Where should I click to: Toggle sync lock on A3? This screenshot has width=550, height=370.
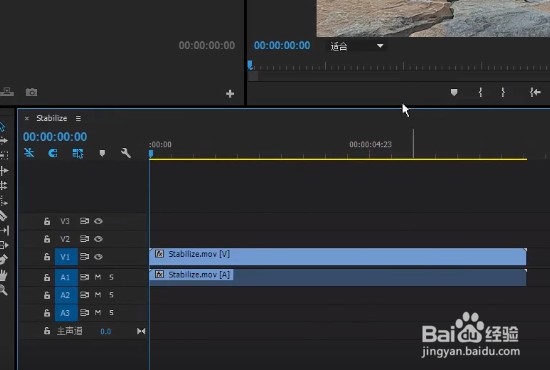click(x=84, y=312)
